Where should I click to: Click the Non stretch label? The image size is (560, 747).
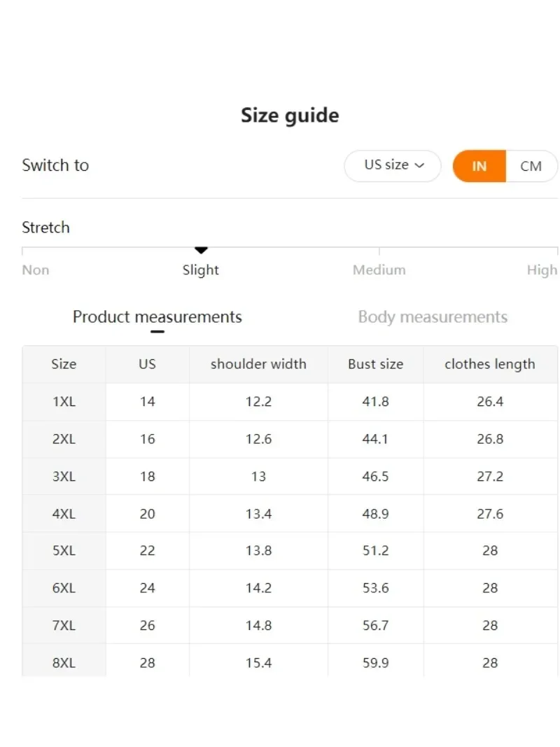pos(36,270)
